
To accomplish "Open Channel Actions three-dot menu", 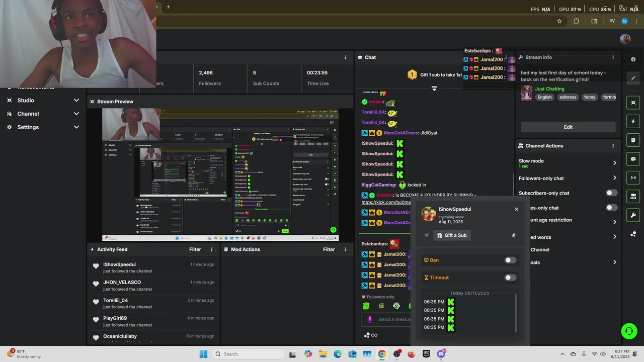I will tap(613, 146).
